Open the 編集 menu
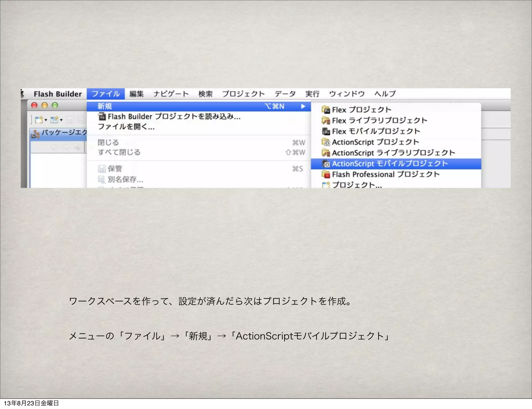 [136, 94]
